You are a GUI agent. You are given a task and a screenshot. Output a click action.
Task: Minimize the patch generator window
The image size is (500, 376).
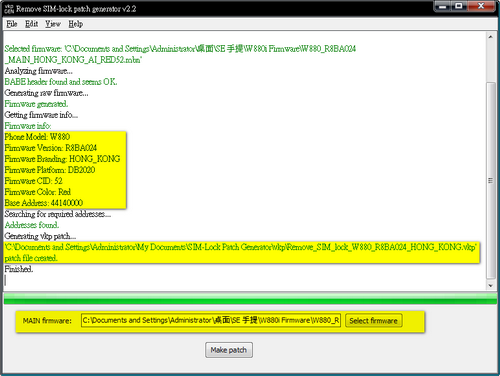[x=443, y=6]
